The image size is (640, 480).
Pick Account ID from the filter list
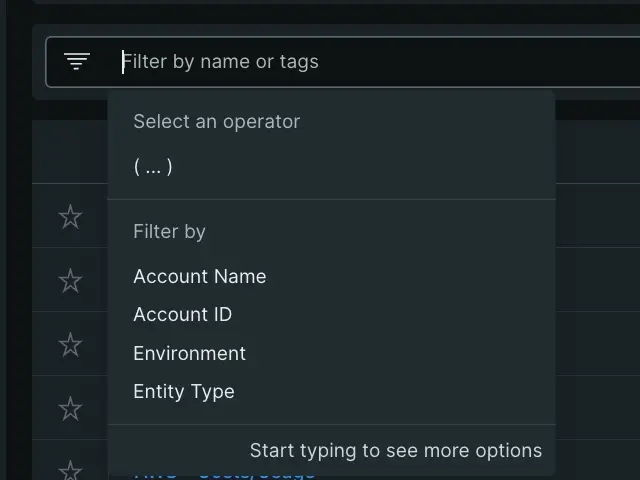[x=182, y=314]
